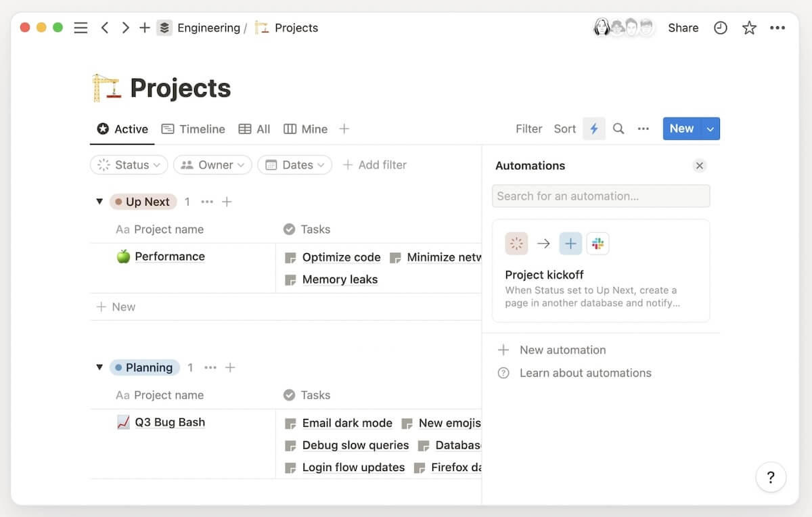This screenshot has height=517, width=812.
Task: Click Sort in database toolbar
Action: [x=564, y=129]
